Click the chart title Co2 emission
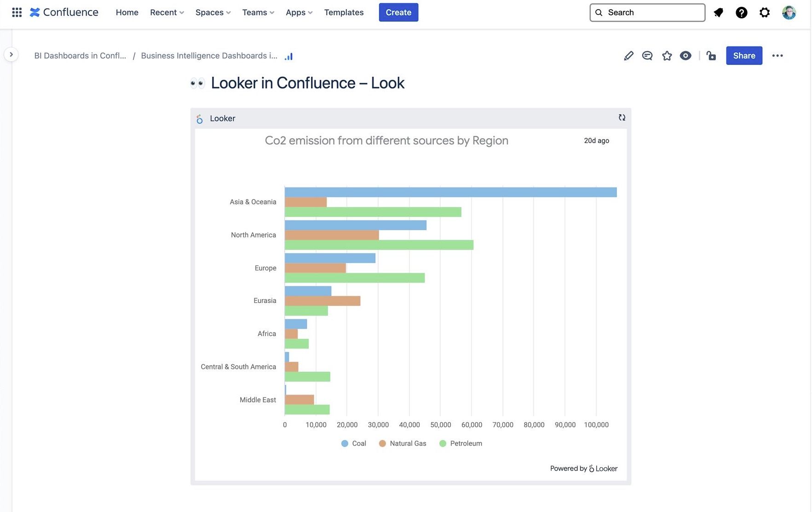 [x=386, y=140]
